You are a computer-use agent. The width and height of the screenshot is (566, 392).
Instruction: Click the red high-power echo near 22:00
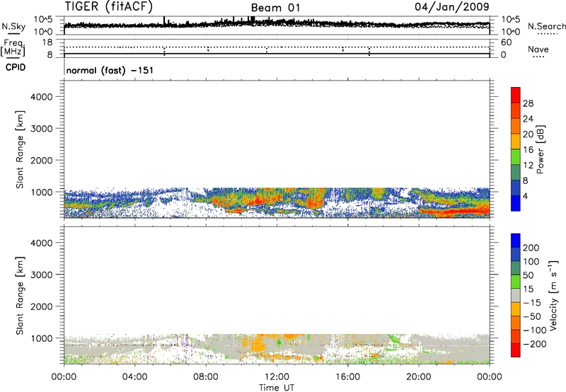pyautogui.click(x=453, y=211)
